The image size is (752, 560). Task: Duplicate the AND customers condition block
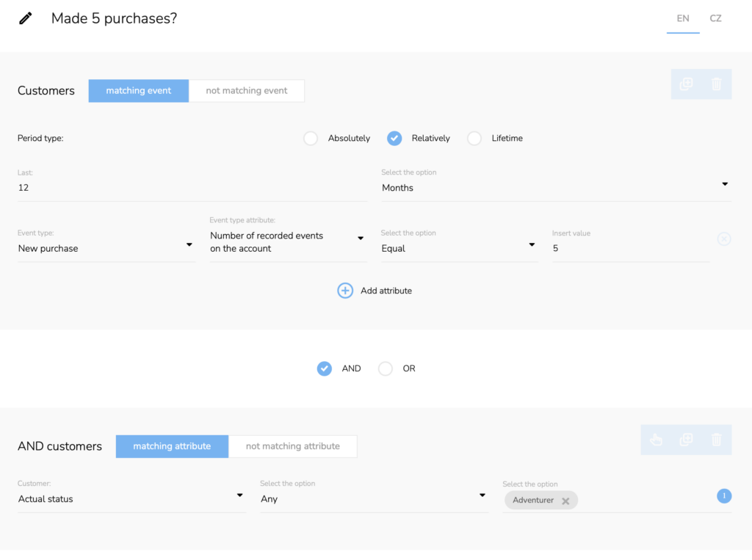[x=687, y=440]
